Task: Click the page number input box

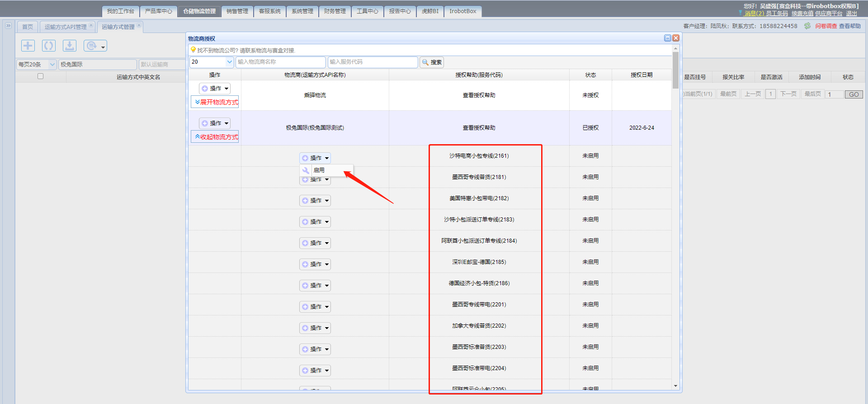Action: [x=835, y=94]
